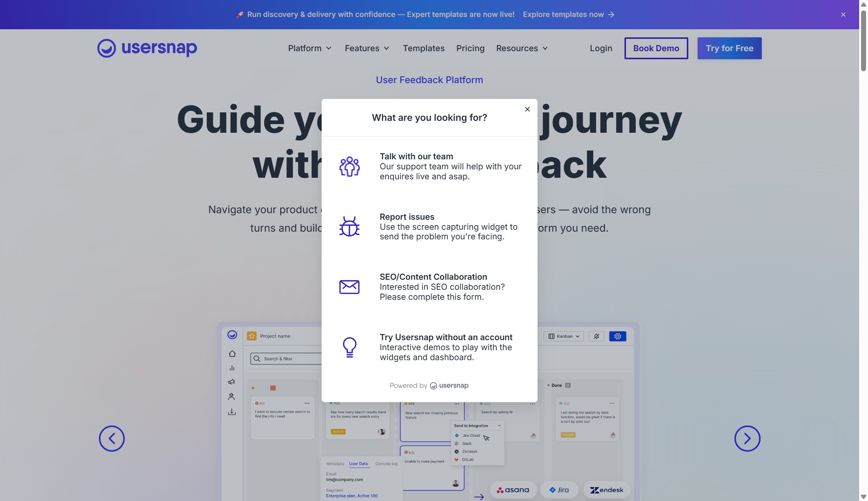Select Jira Cloud in integration list
This screenshot has height=501, width=868.
coord(471,436)
